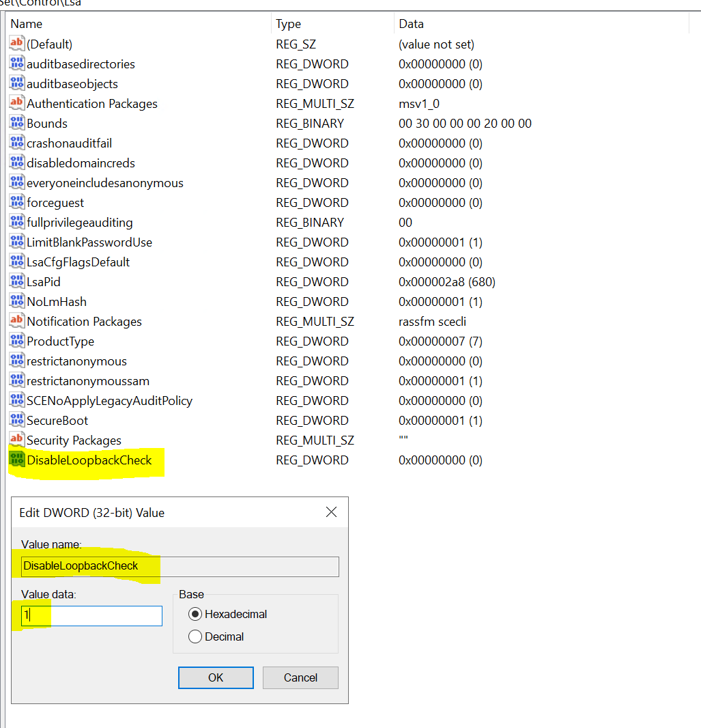Viewport: 701px width, 728px height.
Task: Click the DisableLoopbackCheck DWORD icon
Action: click(16, 460)
